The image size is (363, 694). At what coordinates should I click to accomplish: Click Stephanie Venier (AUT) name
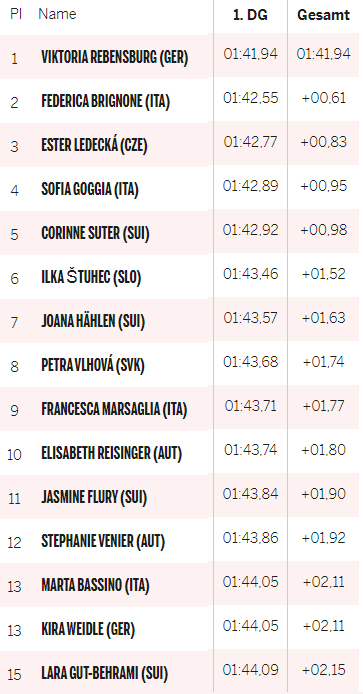pyautogui.click(x=103, y=541)
